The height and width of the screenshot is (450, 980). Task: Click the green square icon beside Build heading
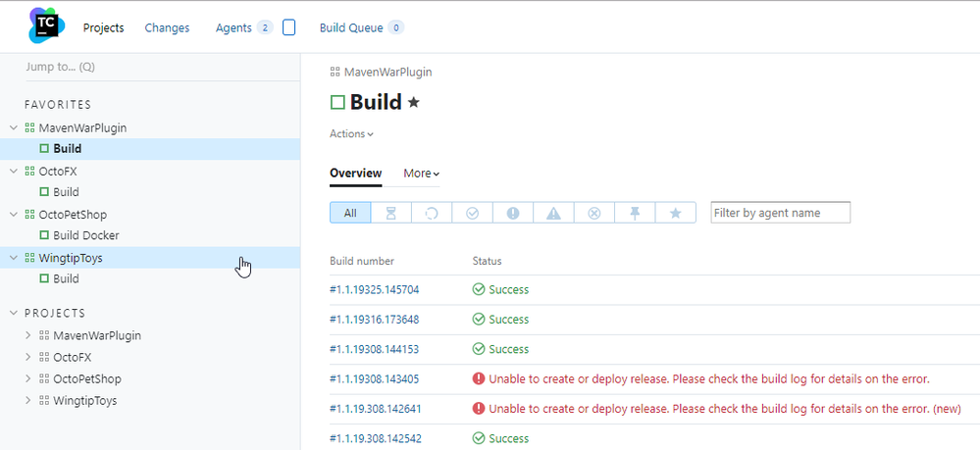[337, 102]
